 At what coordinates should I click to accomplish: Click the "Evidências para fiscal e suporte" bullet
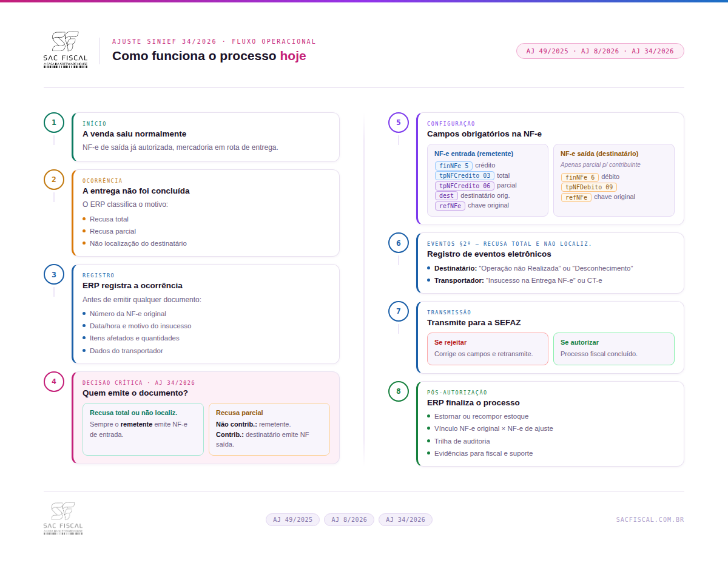pyautogui.click(x=484, y=453)
